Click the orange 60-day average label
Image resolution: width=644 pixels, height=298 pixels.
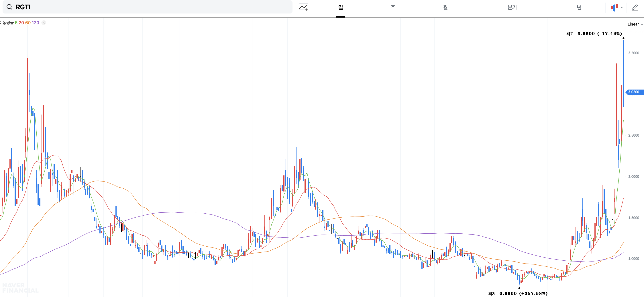[x=28, y=23]
